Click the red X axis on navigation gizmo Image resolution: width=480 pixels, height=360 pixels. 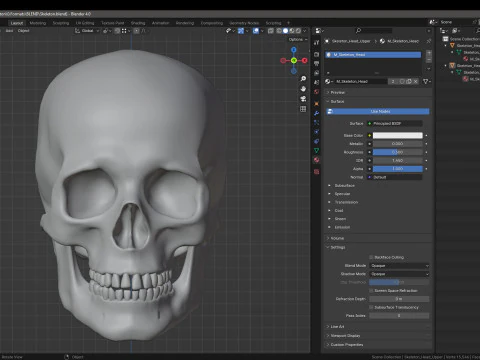(x=304, y=60)
